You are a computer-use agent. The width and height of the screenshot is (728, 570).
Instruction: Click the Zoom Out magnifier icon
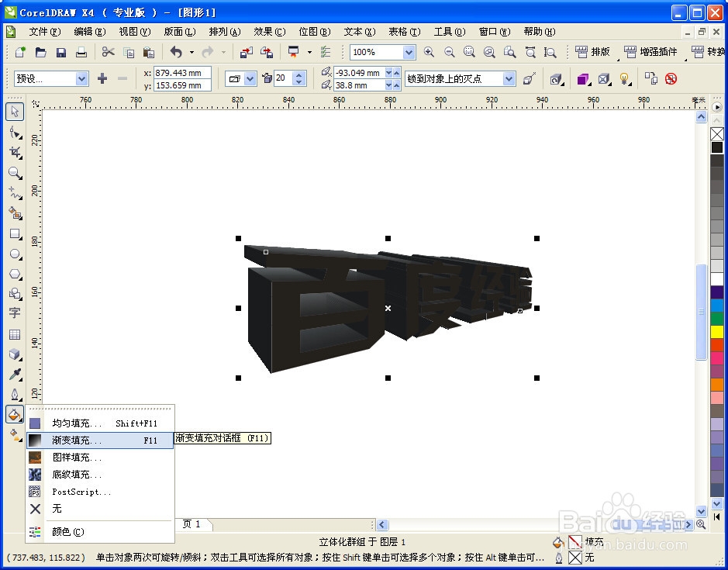click(449, 52)
